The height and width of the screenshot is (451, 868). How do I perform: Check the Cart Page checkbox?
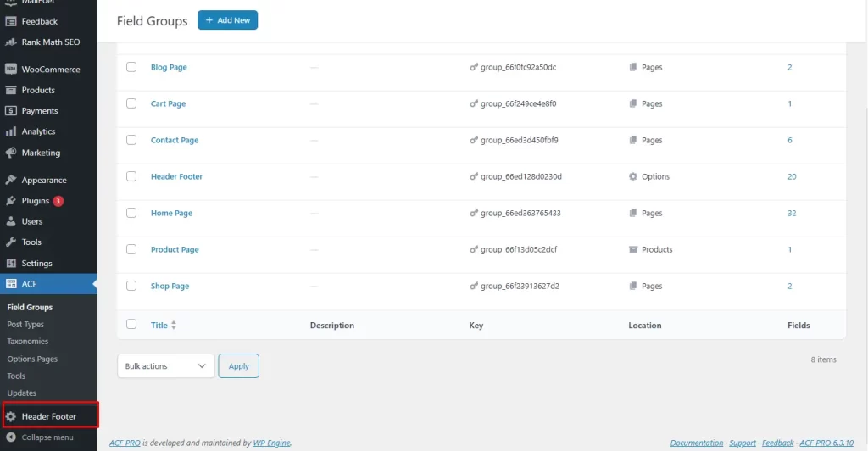131,103
